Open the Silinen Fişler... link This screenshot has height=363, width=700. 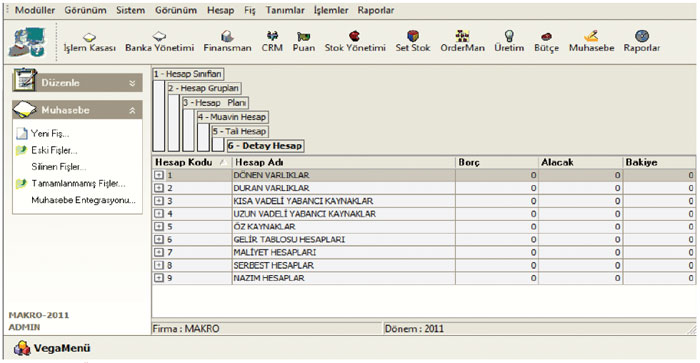(x=58, y=167)
